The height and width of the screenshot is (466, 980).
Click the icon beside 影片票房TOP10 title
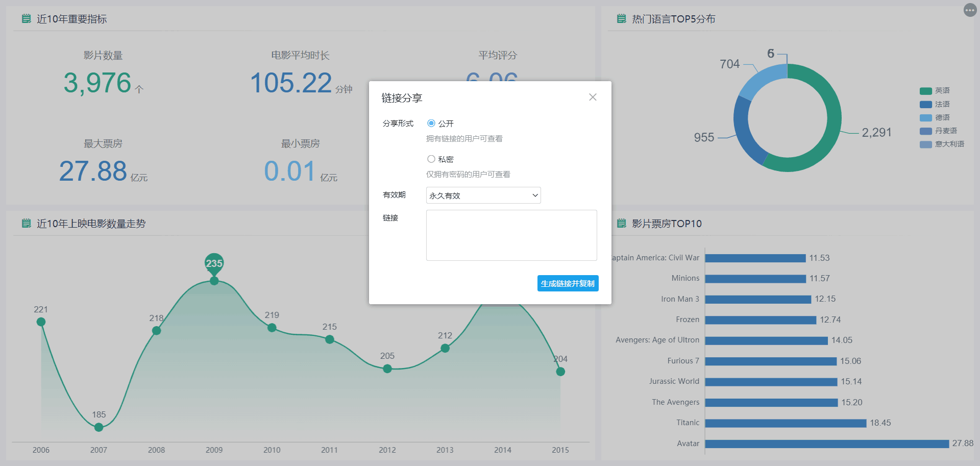point(621,224)
